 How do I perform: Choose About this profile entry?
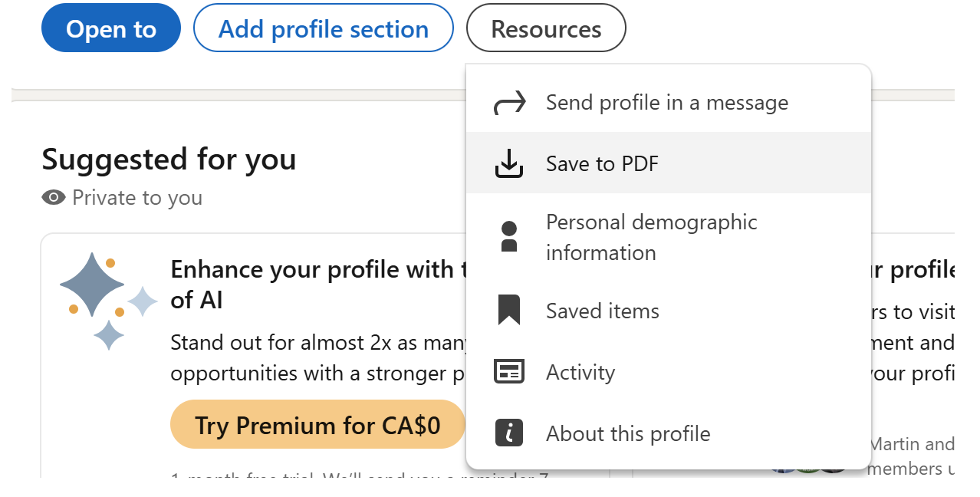coord(627,433)
